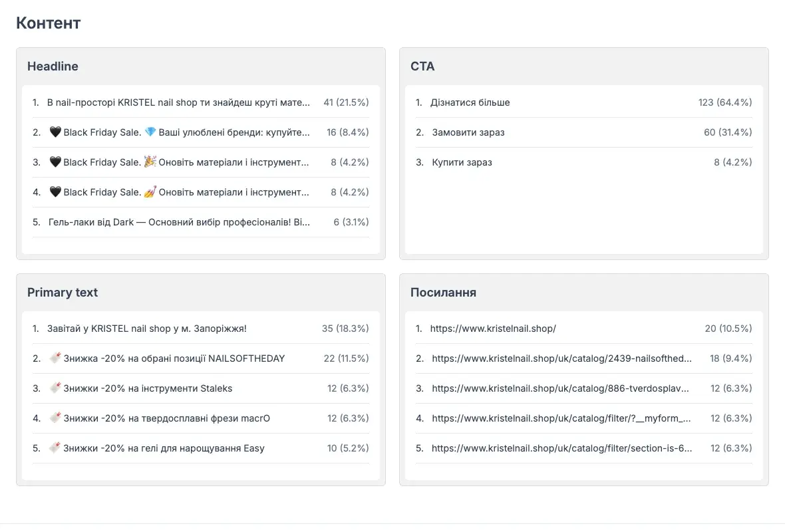Select the headline "Гель-лаки від Dark"
This screenshot has width=785, height=532.
pos(179,222)
